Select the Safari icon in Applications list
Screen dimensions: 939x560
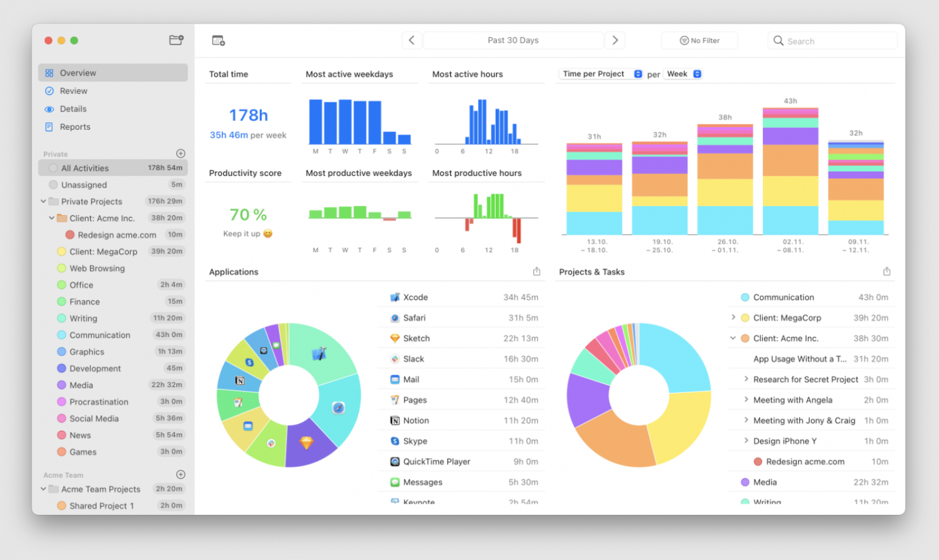(x=395, y=317)
